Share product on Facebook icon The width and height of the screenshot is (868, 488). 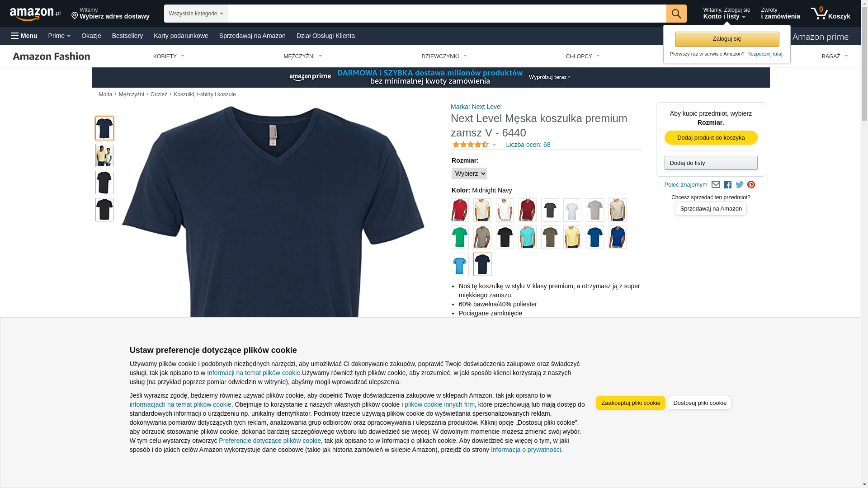pos(727,185)
